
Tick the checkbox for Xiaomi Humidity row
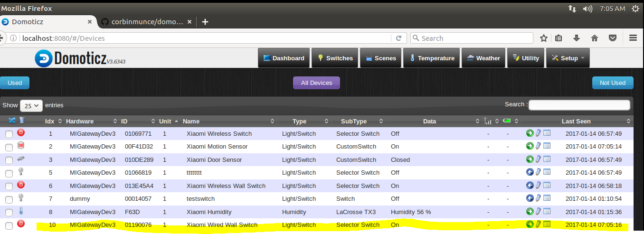tap(9, 213)
